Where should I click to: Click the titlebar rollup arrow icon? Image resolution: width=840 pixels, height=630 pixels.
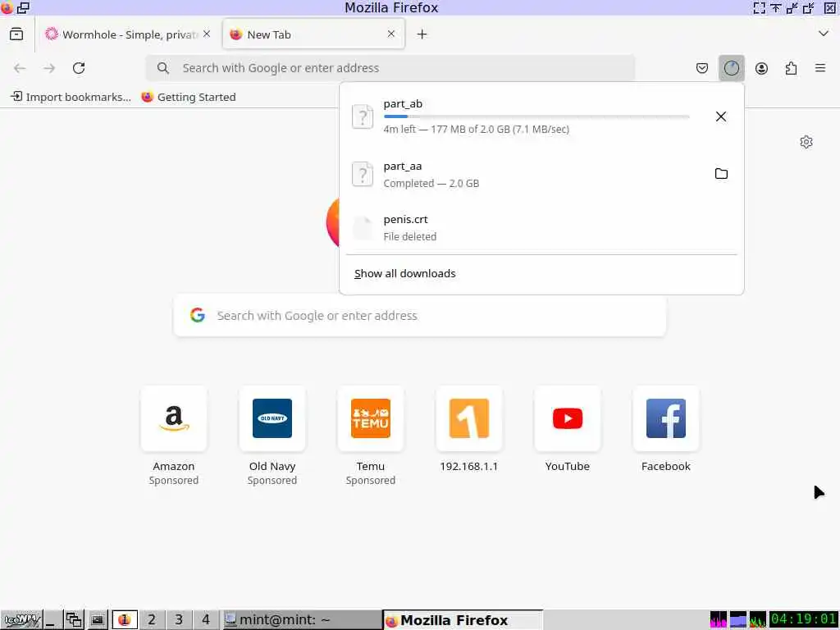point(776,7)
